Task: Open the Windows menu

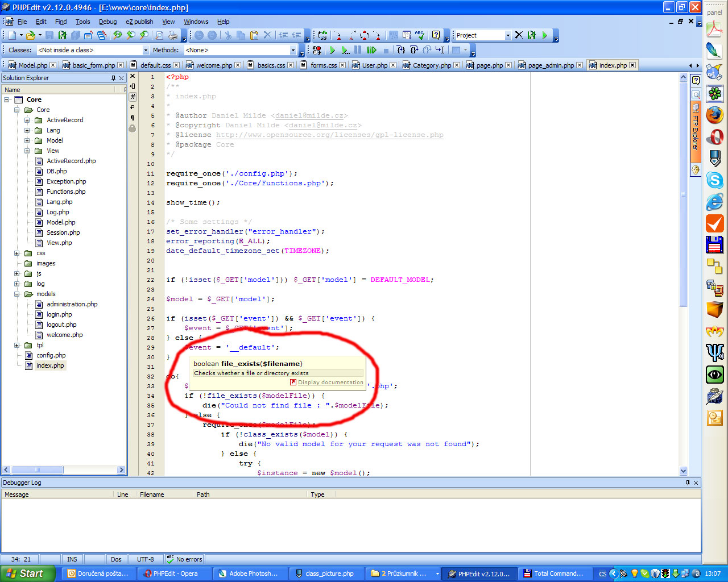Action: coord(196,22)
